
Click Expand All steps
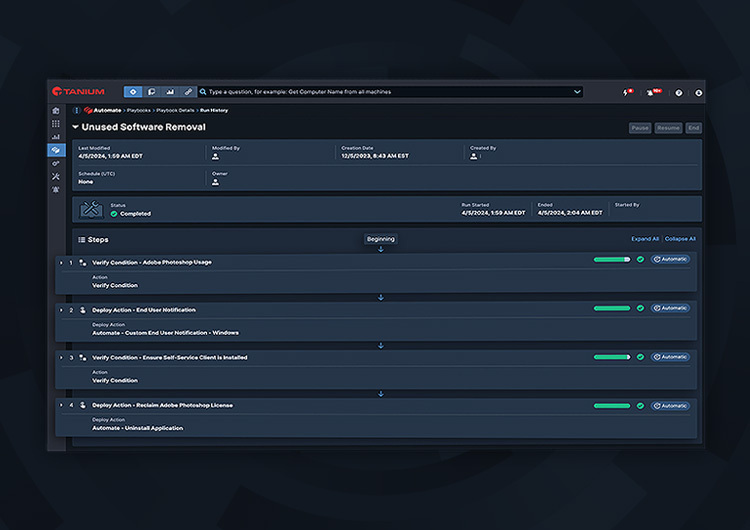[x=645, y=239]
